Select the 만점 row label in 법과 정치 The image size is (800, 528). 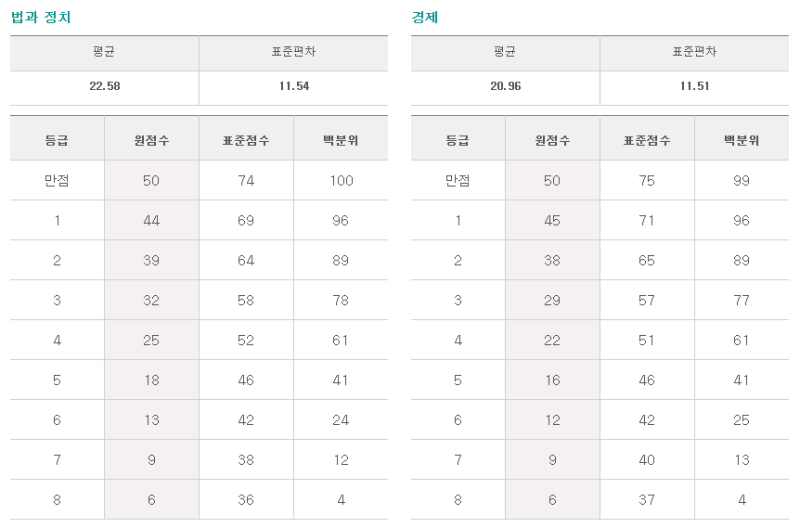(x=57, y=180)
